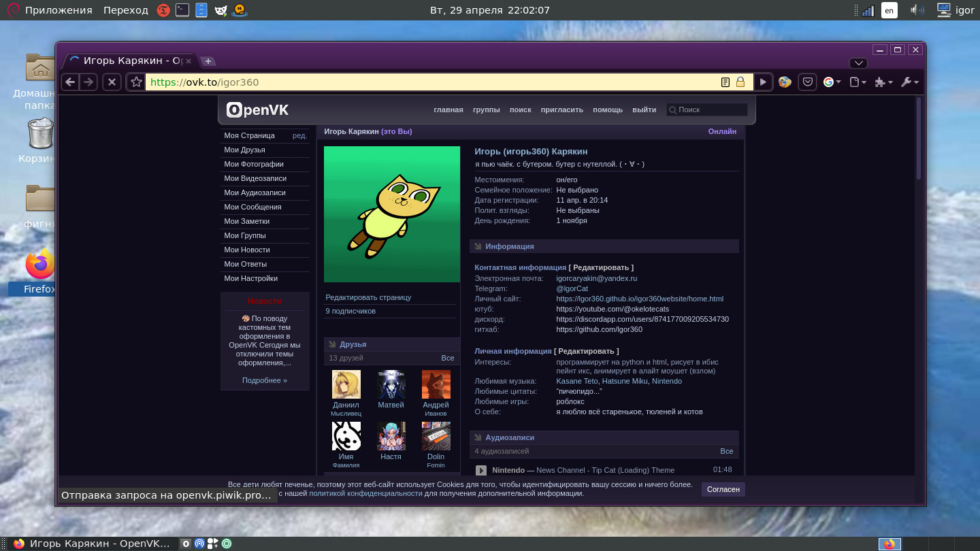Bookmark the page with the star icon

(x=136, y=82)
